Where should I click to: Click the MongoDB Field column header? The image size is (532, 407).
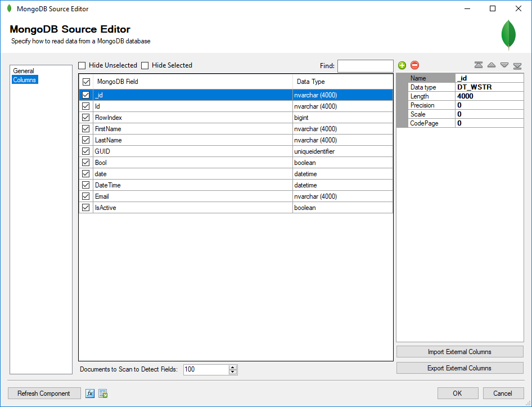[193, 82]
